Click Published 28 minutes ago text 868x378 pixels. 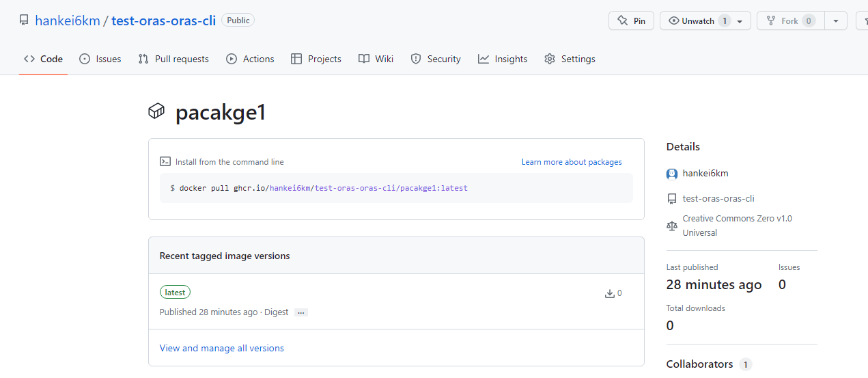pyautogui.click(x=209, y=312)
